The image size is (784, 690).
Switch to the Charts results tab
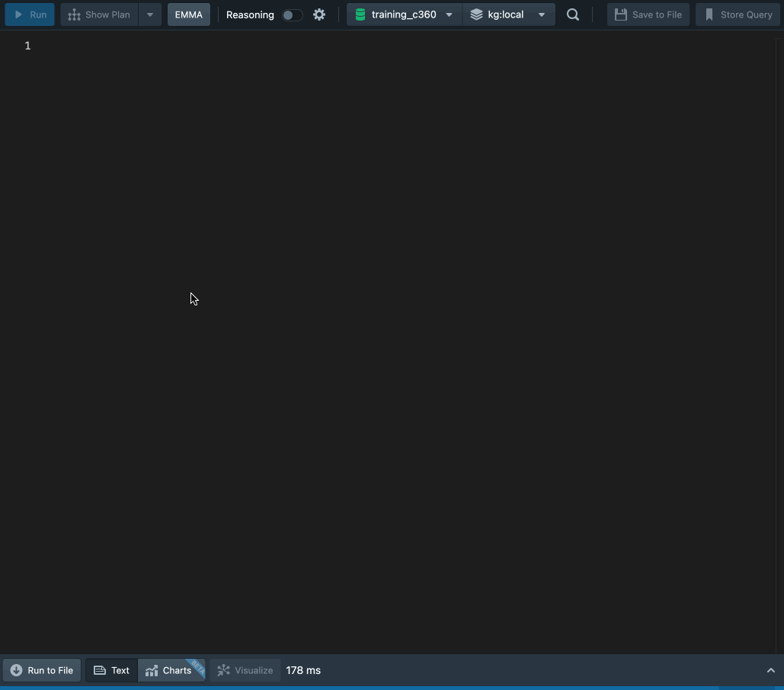point(171,670)
